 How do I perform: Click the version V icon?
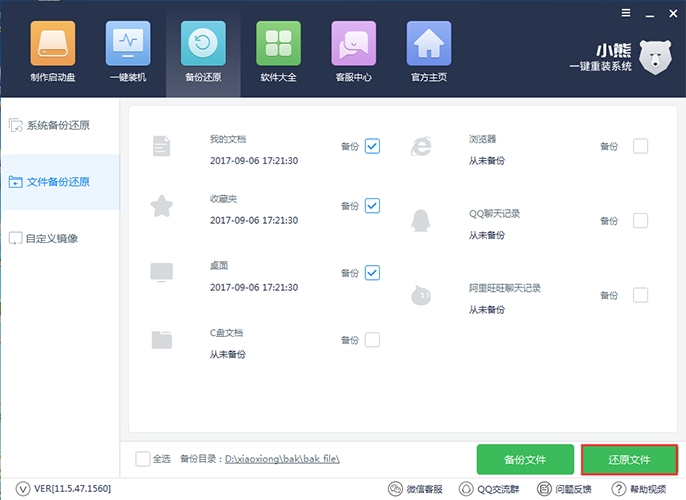click(x=23, y=489)
